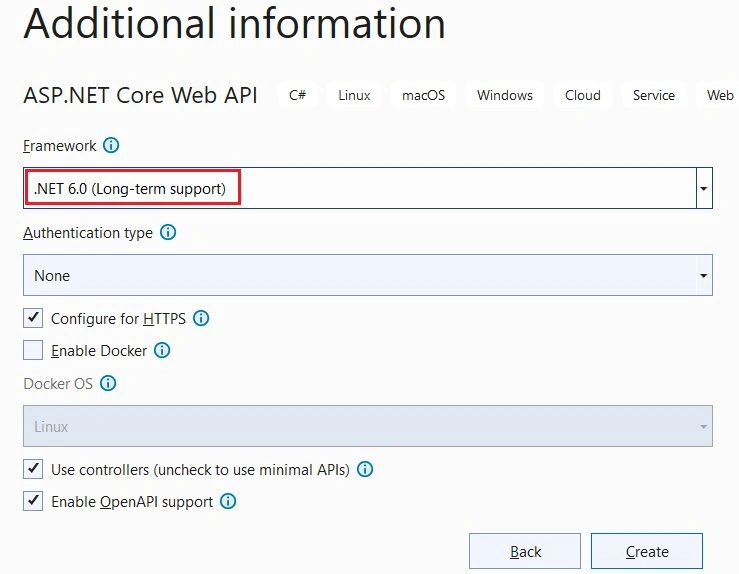
Task: Click the Back button
Action: (x=525, y=551)
